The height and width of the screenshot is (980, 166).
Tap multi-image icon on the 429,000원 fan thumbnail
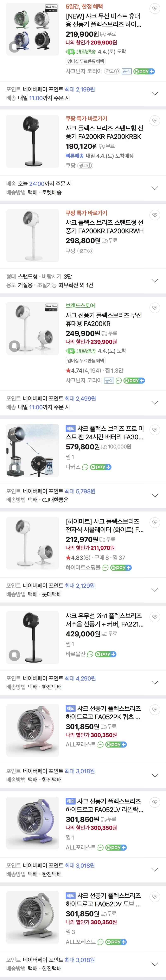14,655
